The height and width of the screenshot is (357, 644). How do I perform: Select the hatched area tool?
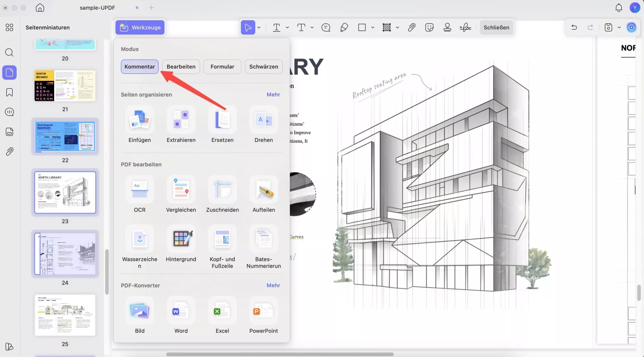[x=387, y=27]
